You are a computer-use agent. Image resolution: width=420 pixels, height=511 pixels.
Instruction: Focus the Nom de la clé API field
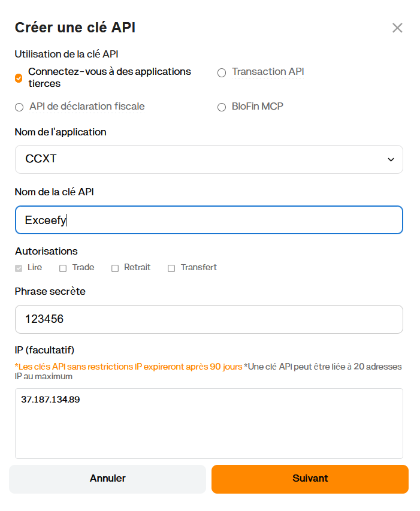(x=209, y=220)
